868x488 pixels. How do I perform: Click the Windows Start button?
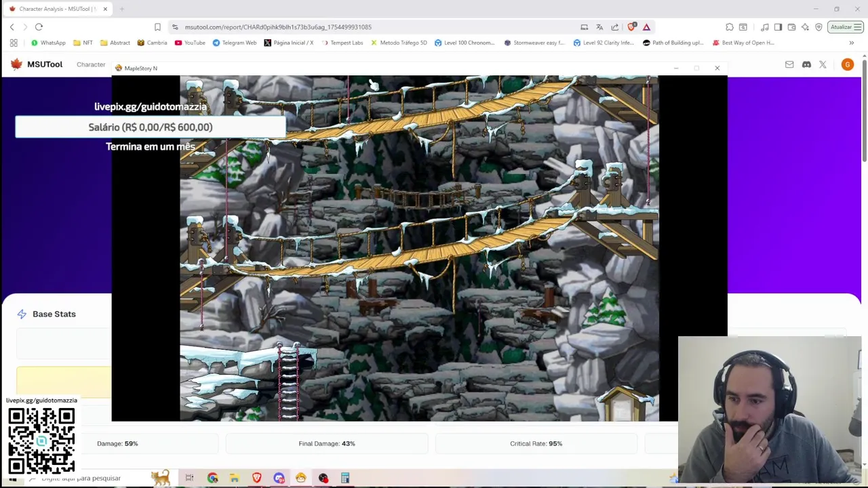point(12,479)
